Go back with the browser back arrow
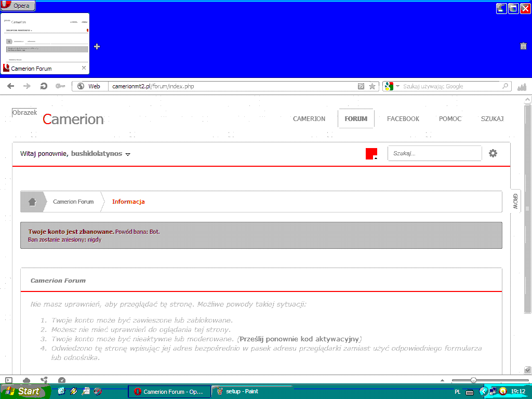This screenshot has height=399, width=532. 10,86
